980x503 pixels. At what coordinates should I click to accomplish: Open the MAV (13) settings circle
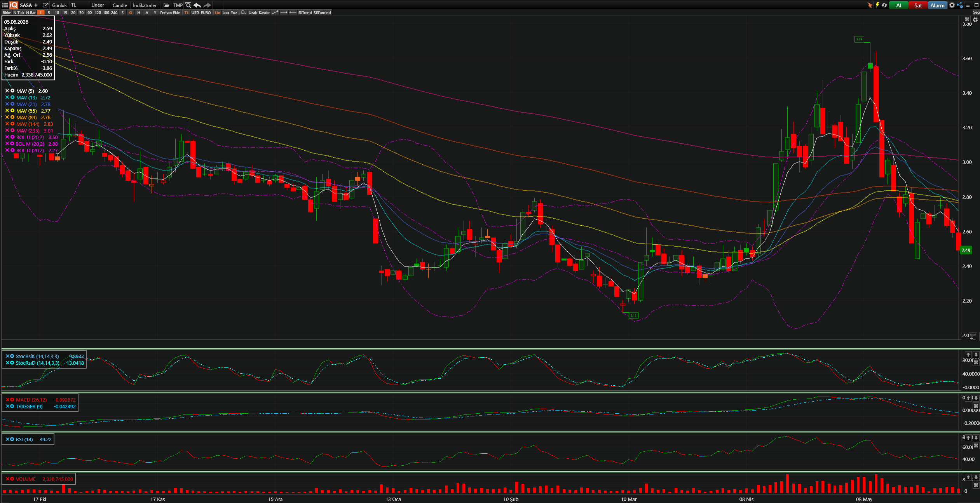coord(12,97)
